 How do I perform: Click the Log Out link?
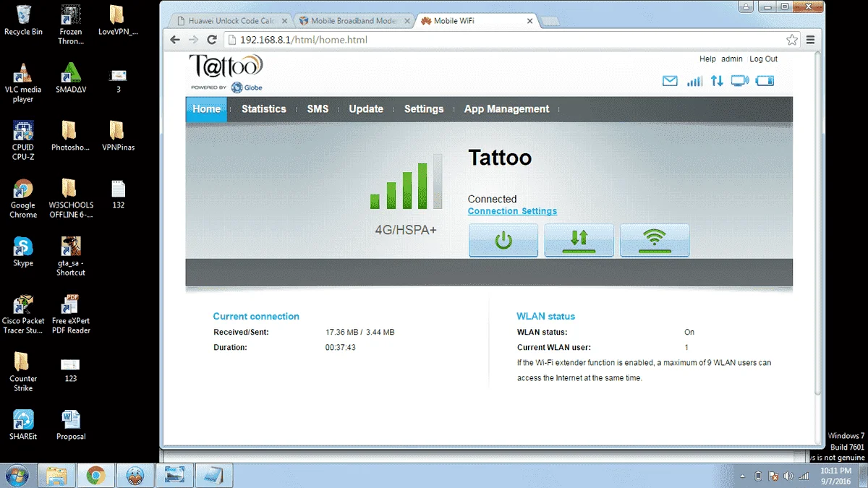click(x=763, y=59)
